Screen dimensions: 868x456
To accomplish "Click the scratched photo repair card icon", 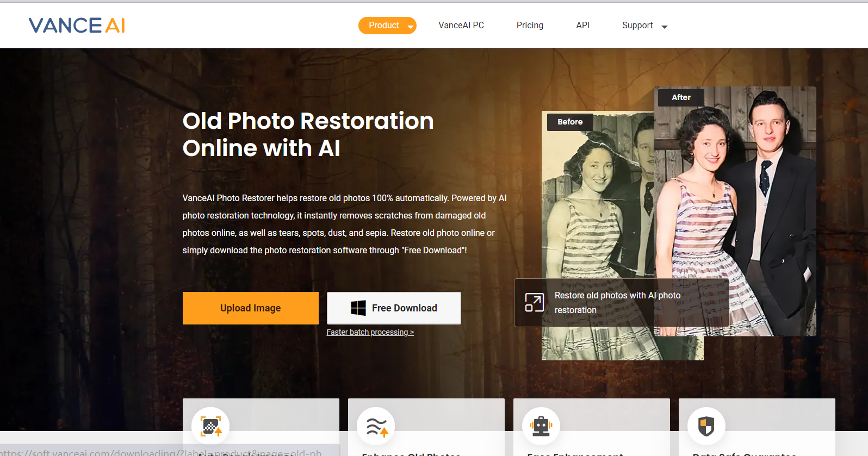I will click(210, 426).
